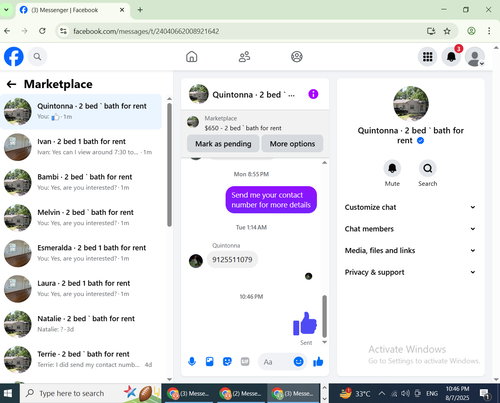Click the browser address bar URL
The image size is (500, 403).
(146, 31)
